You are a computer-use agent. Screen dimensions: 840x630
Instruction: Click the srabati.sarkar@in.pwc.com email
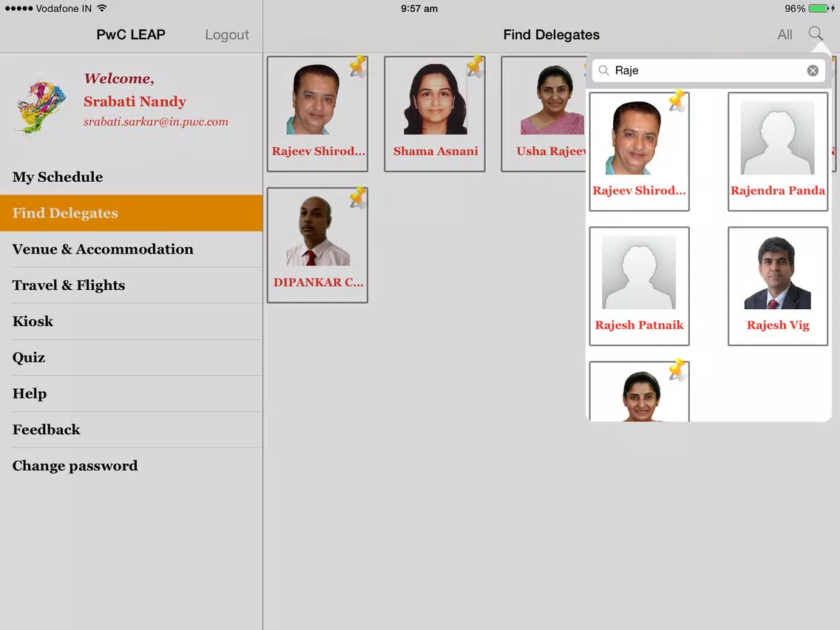[156, 122]
